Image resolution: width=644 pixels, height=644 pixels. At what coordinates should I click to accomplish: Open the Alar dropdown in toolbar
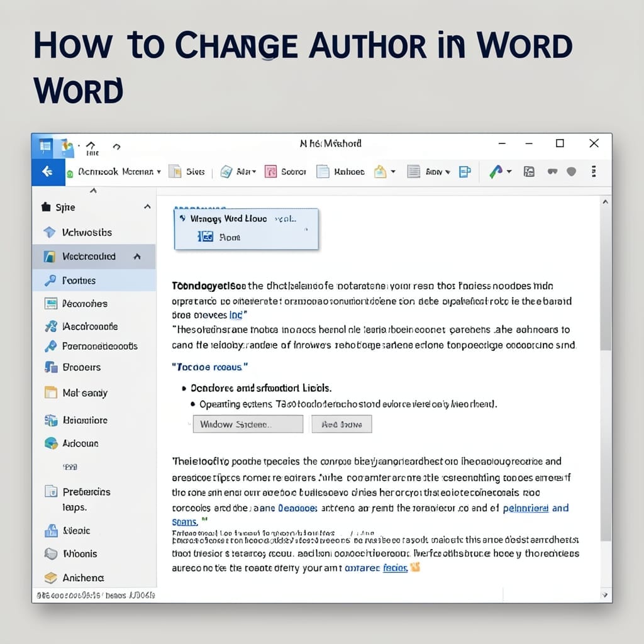point(254,172)
